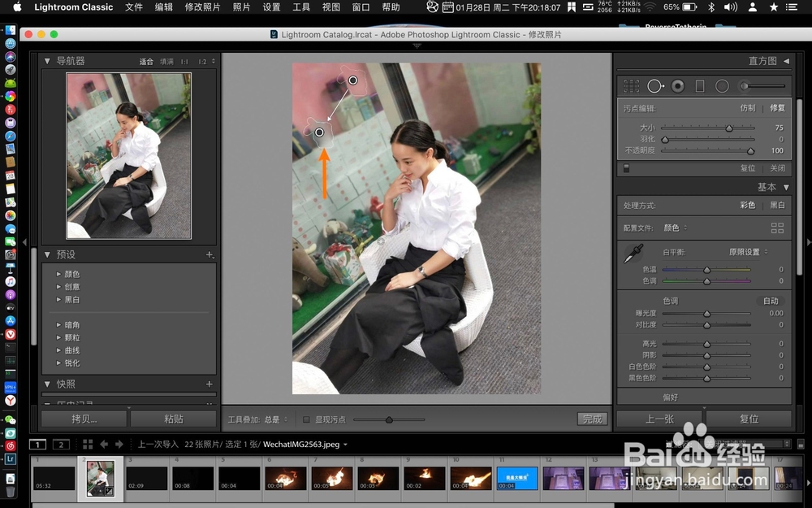Viewport: 812px width, 508px height.
Task: Select the Red Eye Correction tool
Action: point(677,85)
